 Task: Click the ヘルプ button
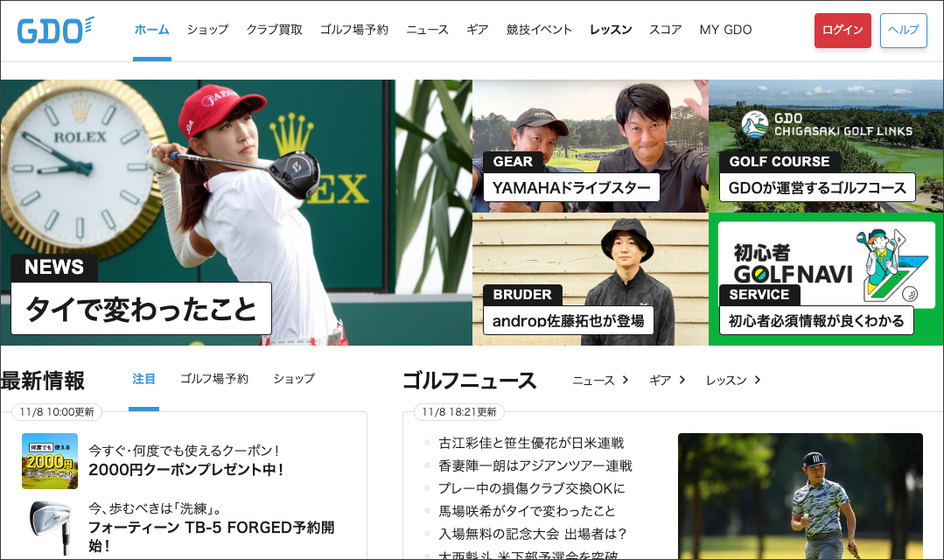point(903,30)
